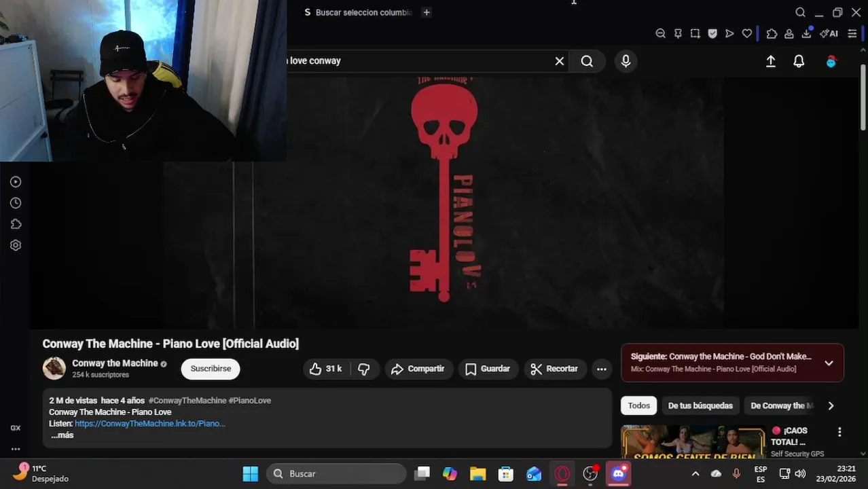Start voice search with microphone
868x489 pixels.
[x=626, y=61]
